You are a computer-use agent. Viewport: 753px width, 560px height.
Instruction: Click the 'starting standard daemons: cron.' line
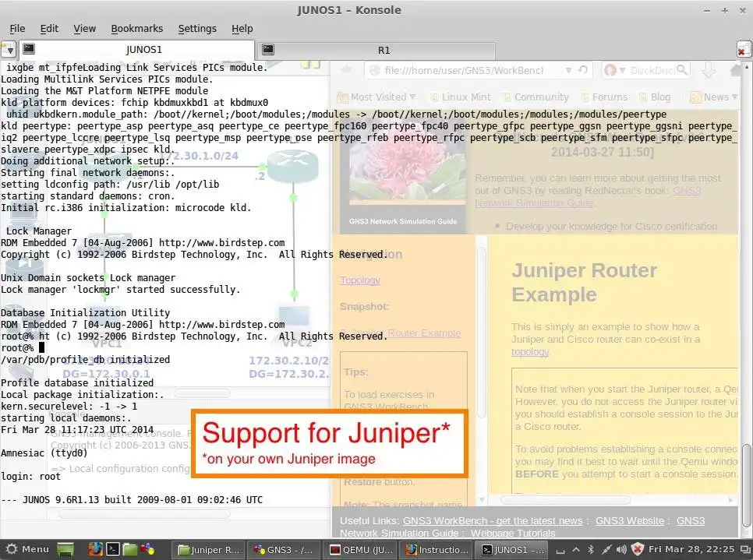(88, 196)
